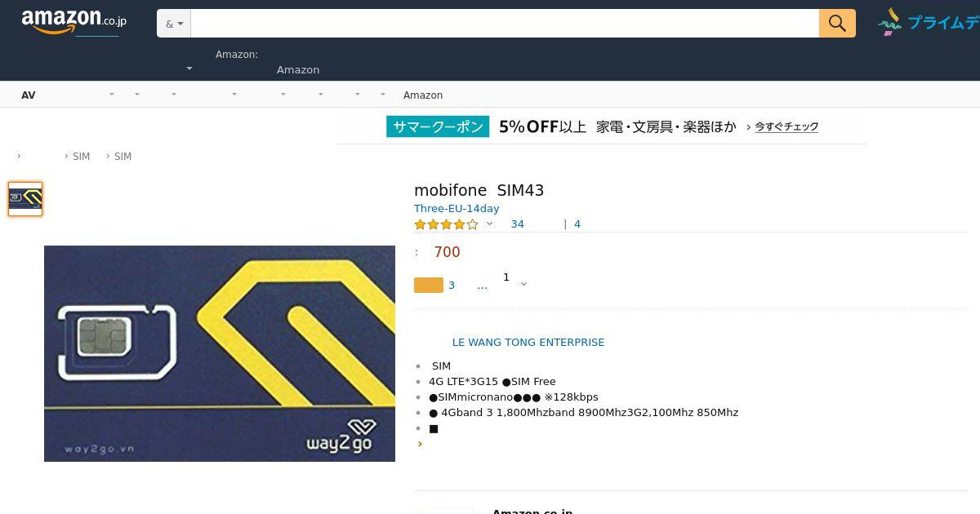Open the Three-EU-14day brand link

tap(457, 208)
